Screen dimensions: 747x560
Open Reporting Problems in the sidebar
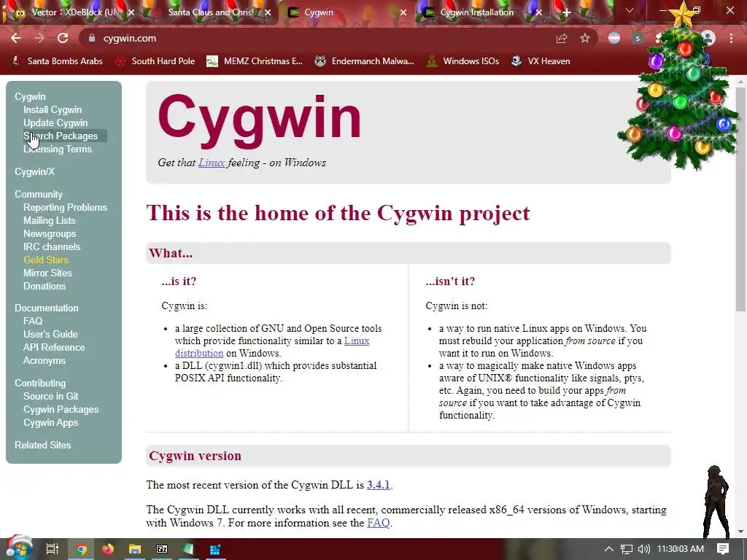coord(65,208)
